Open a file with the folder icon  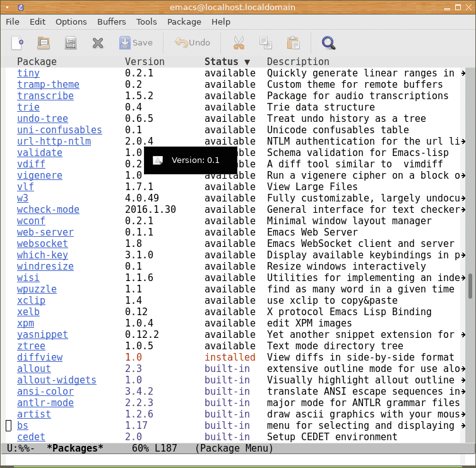[x=44, y=43]
